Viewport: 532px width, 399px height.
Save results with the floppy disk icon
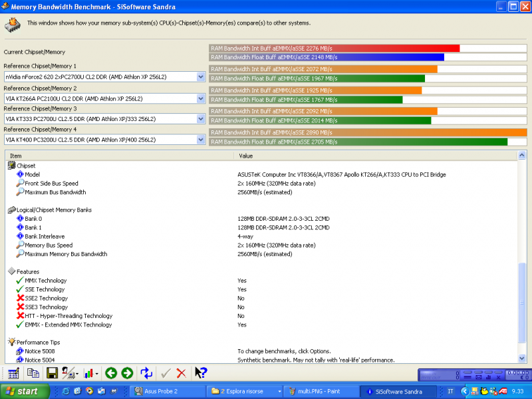click(52, 373)
